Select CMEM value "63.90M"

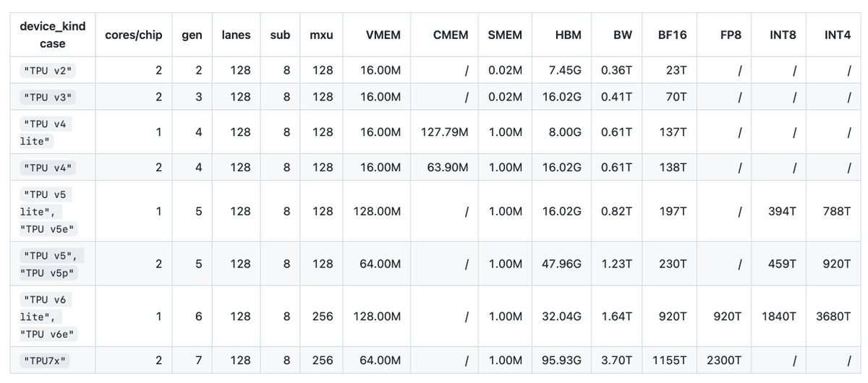447,167
